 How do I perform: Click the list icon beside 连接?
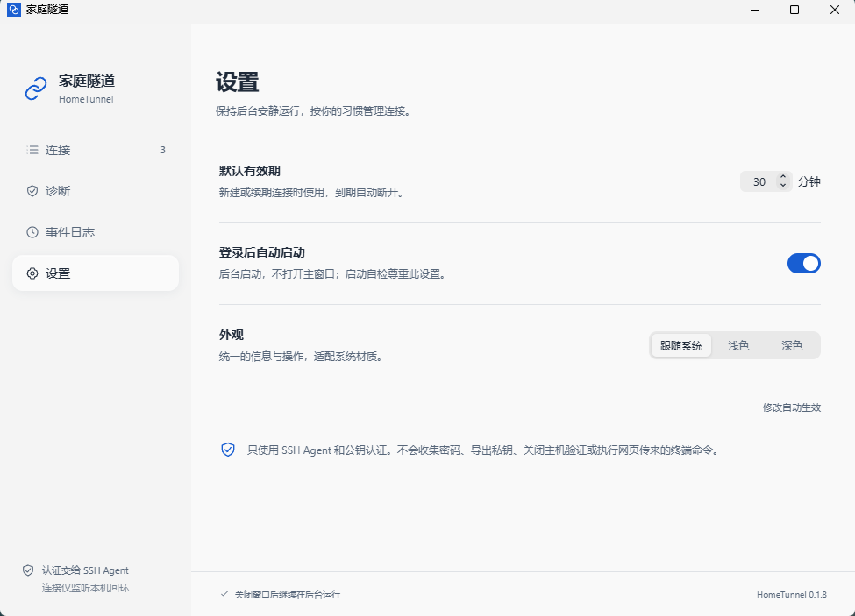click(x=32, y=150)
